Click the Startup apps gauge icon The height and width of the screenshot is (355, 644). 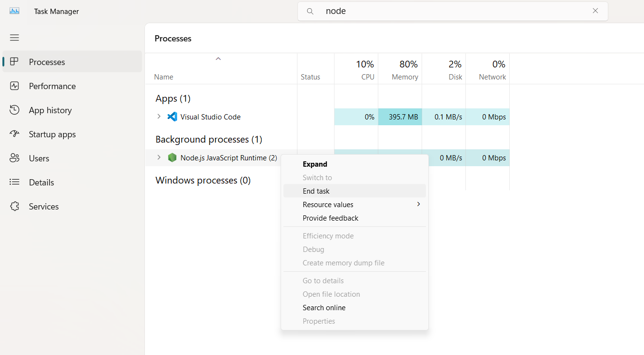click(14, 134)
